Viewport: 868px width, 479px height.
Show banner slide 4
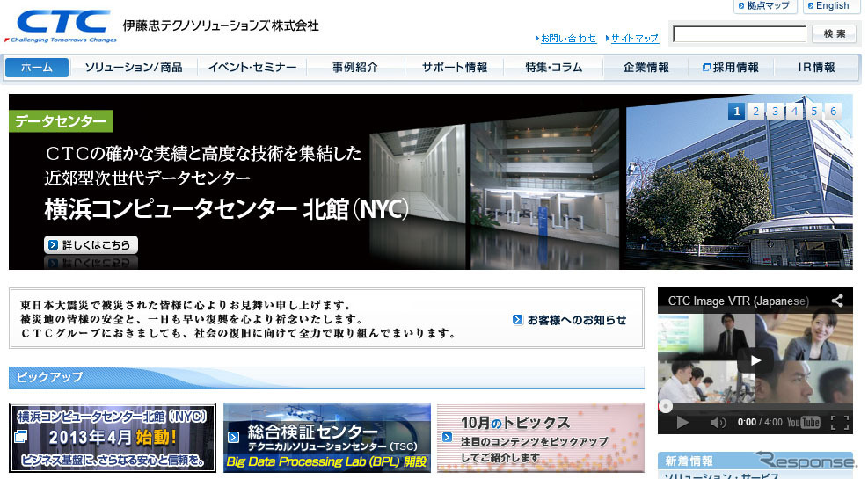click(x=794, y=111)
